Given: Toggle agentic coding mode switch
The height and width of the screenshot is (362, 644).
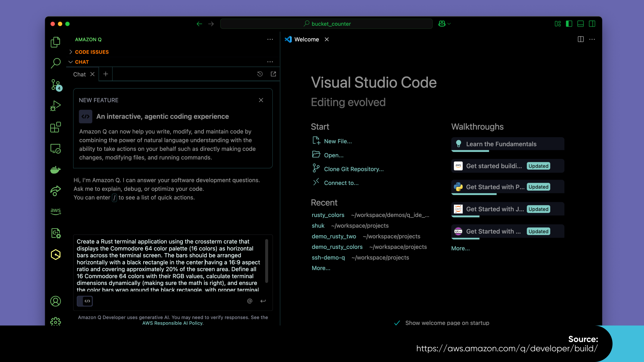Looking at the screenshot, I should [x=85, y=301].
